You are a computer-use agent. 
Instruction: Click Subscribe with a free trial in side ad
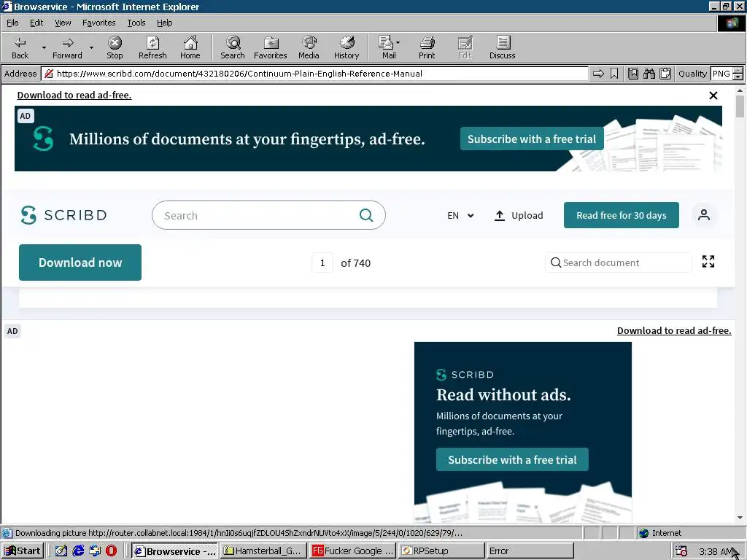pyautogui.click(x=512, y=459)
